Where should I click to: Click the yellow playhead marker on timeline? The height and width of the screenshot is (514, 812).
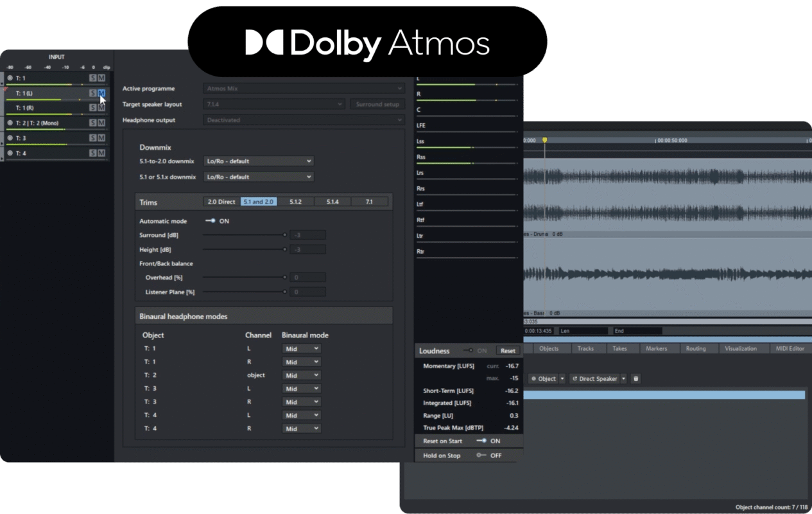[545, 139]
